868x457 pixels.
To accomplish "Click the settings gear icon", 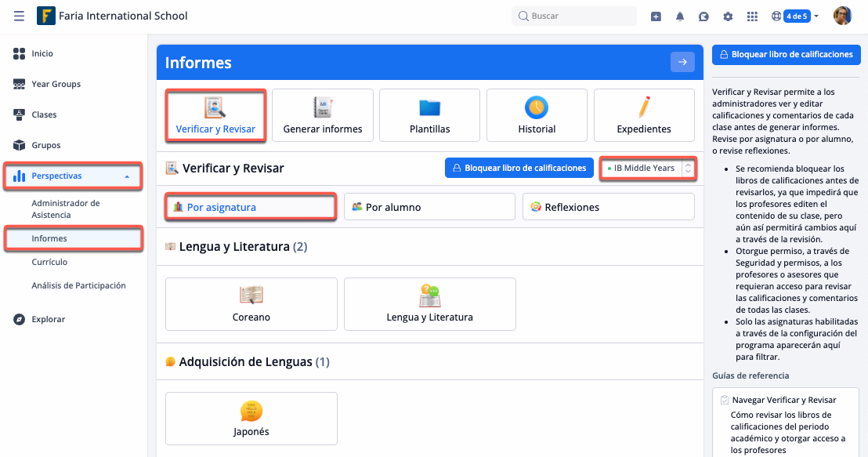I will point(728,16).
